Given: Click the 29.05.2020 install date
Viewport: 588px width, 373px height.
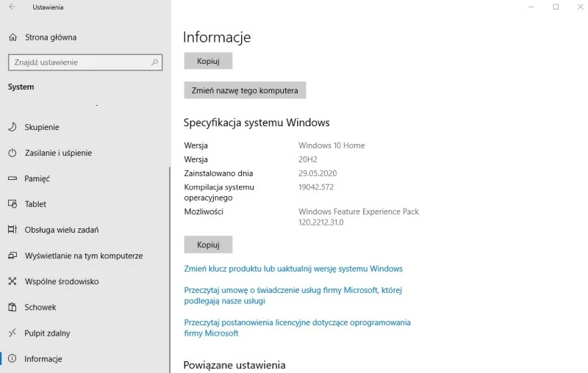Looking at the screenshot, I should (x=318, y=173).
